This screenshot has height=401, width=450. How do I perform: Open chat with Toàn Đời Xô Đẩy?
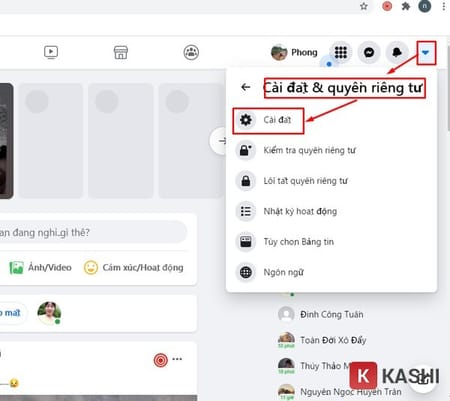coord(322,340)
